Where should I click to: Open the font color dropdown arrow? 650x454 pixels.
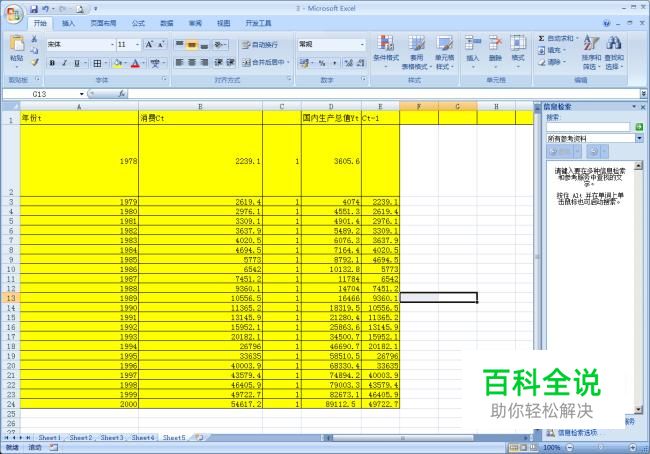(143, 63)
